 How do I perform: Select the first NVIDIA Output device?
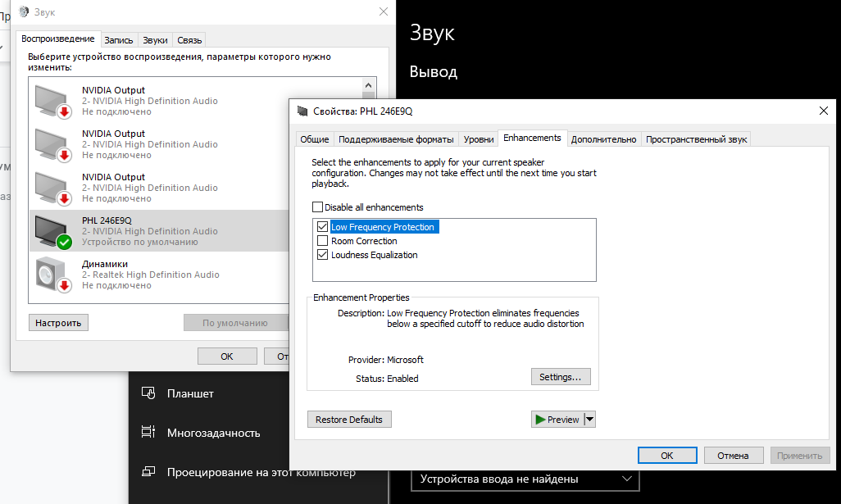(159, 101)
